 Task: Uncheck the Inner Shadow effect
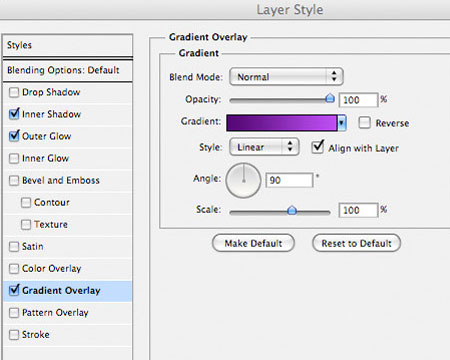pos(14,114)
